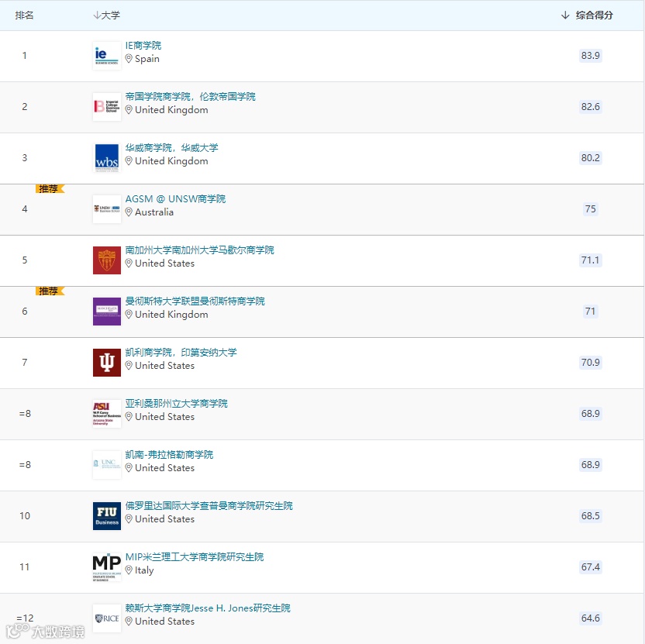Click the USC Marshall crest logo

click(106, 260)
